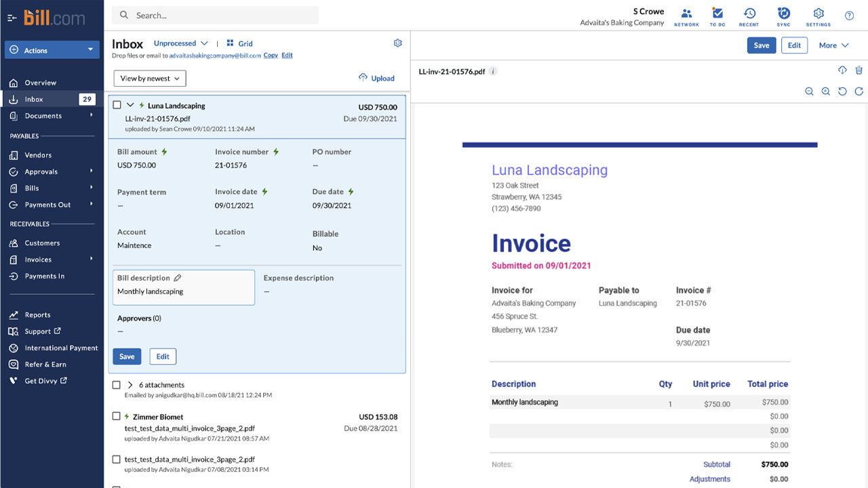Viewport: 868px width, 488px height.
Task: Expand the 6 attachments row
Action: [131, 385]
